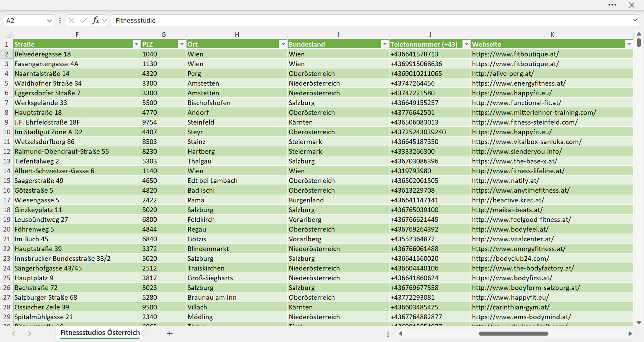Select column H header
The width and height of the screenshot is (644, 342).
[x=237, y=35]
